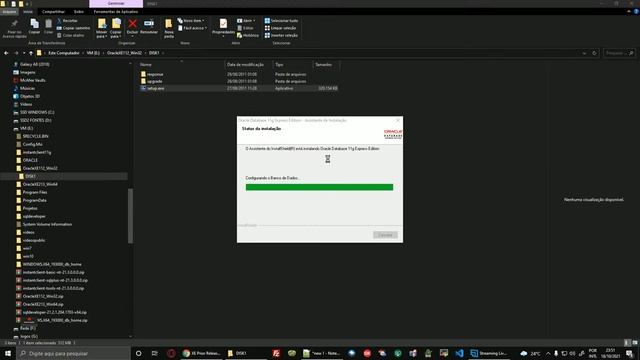
Task: Click Editar in the ribbon
Action: click(245, 28)
